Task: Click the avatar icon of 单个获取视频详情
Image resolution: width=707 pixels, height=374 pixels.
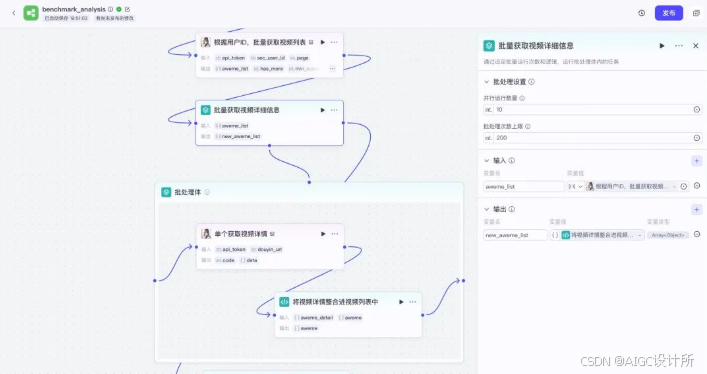Action: [206, 234]
